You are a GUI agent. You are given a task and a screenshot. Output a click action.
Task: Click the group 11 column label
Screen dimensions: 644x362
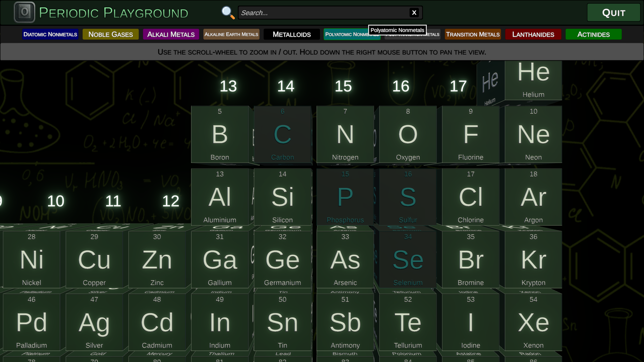(113, 201)
